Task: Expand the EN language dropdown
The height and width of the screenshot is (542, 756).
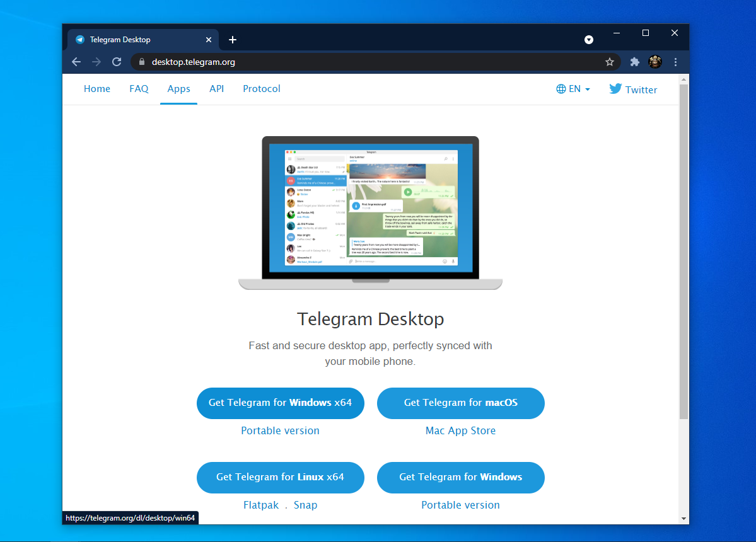Action: pyautogui.click(x=573, y=89)
